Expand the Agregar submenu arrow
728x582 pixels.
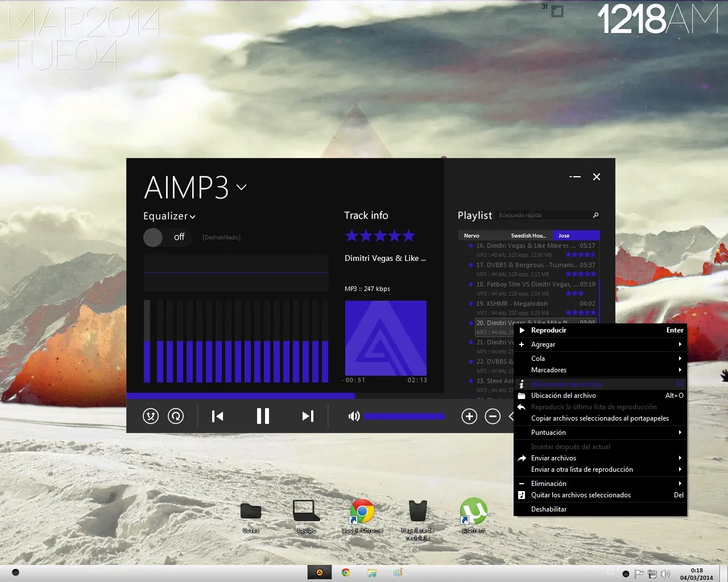click(680, 344)
